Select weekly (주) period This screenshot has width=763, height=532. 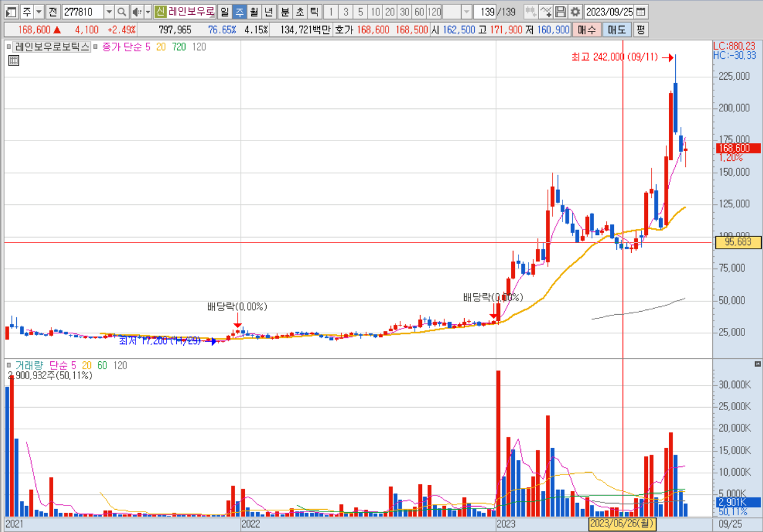[239, 11]
